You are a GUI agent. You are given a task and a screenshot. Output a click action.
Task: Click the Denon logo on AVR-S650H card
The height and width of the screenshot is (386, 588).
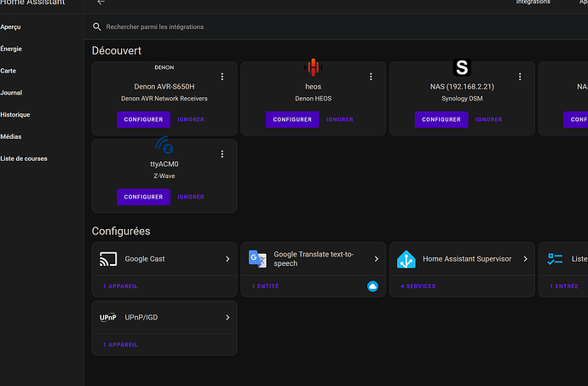click(x=164, y=67)
